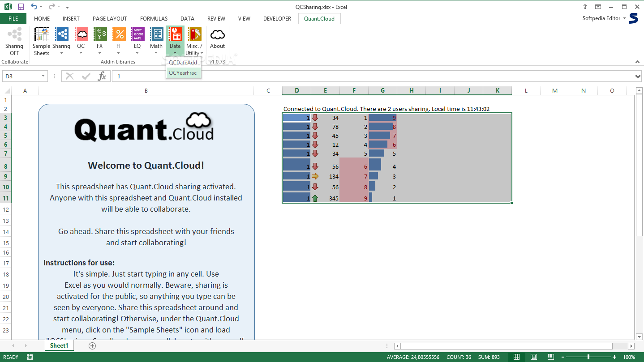Viewport: 644px width, 362px height.
Task: Toggle the Sharing OFF button
Action: pyautogui.click(x=14, y=41)
